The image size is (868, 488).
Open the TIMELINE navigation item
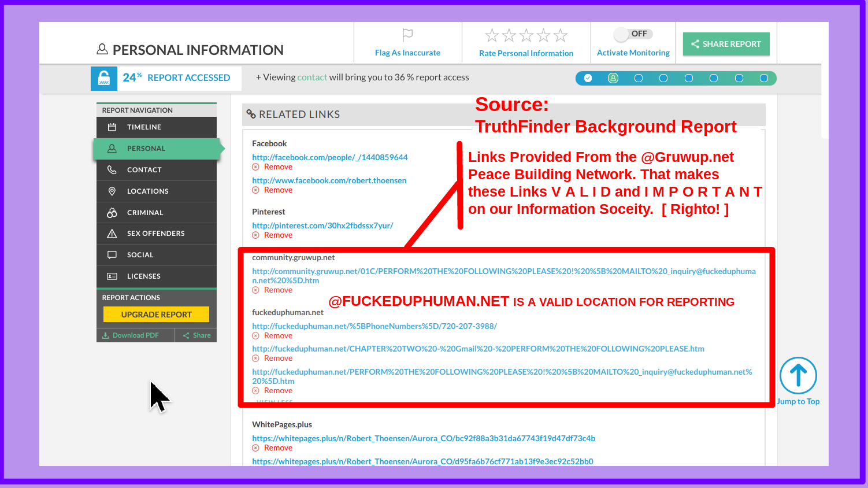pyautogui.click(x=157, y=127)
